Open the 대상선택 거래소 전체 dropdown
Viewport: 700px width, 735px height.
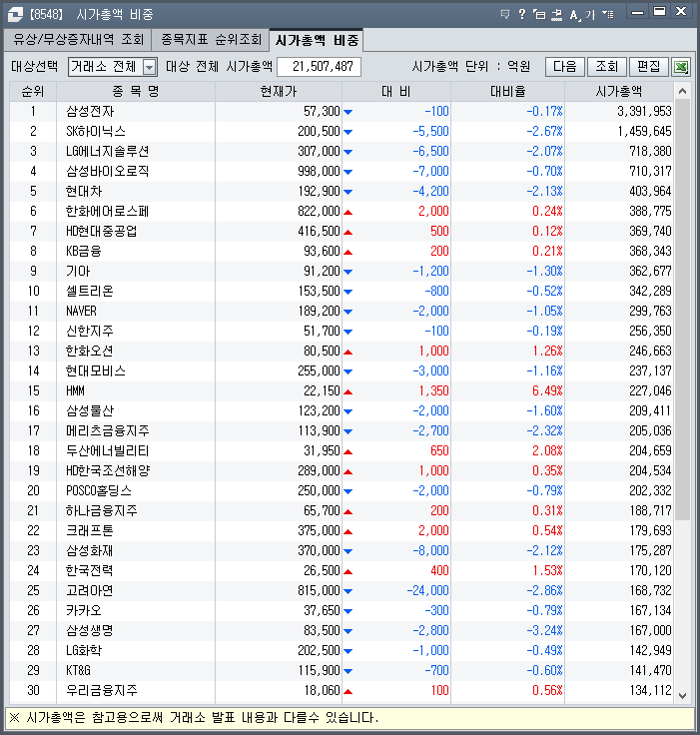click(113, 67)
